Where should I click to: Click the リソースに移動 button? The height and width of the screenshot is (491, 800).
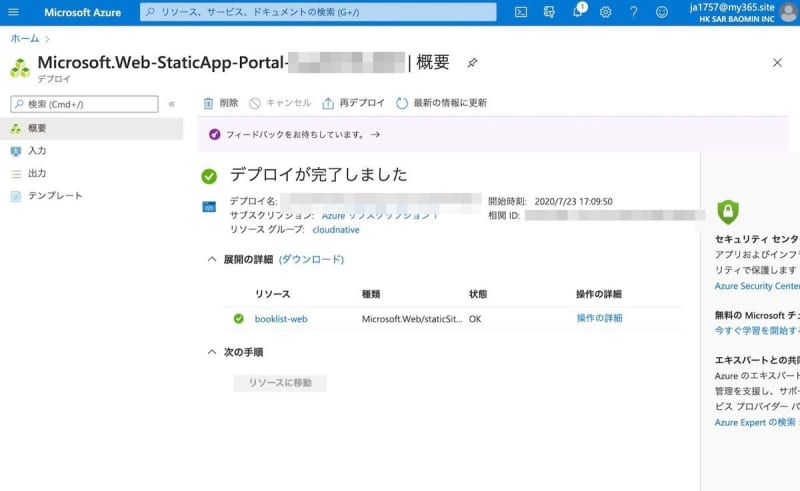[x=280, y=383]
